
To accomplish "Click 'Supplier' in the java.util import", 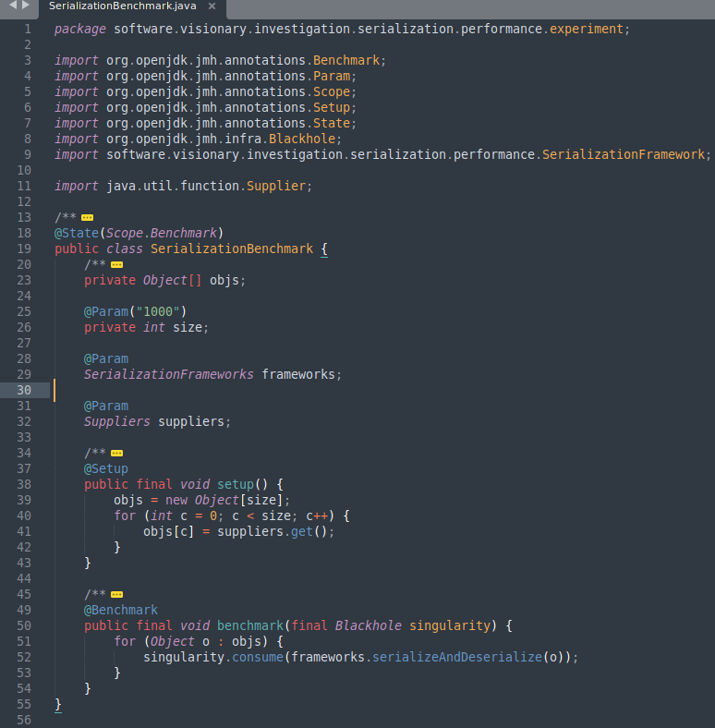I will 276,187.
